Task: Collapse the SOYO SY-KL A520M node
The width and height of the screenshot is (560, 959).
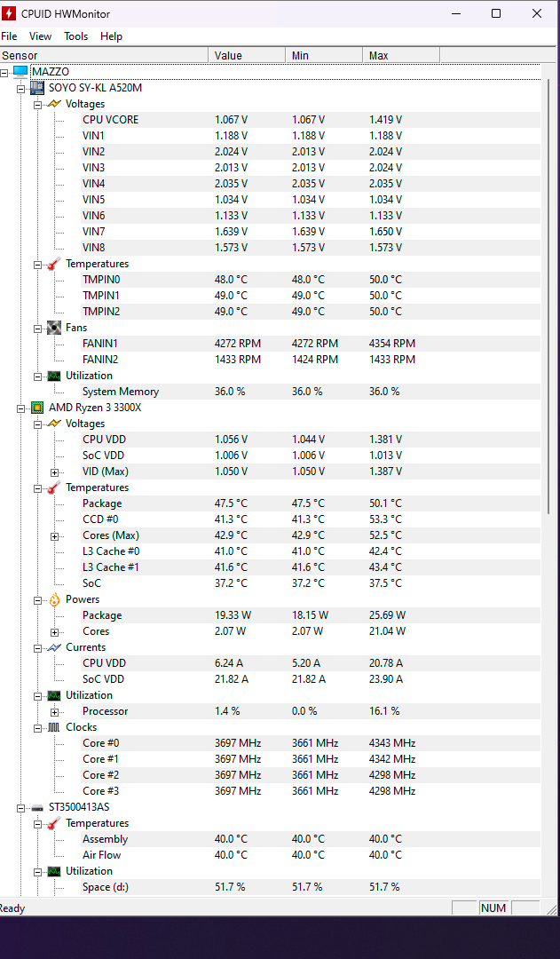Action: coord(20,88)
